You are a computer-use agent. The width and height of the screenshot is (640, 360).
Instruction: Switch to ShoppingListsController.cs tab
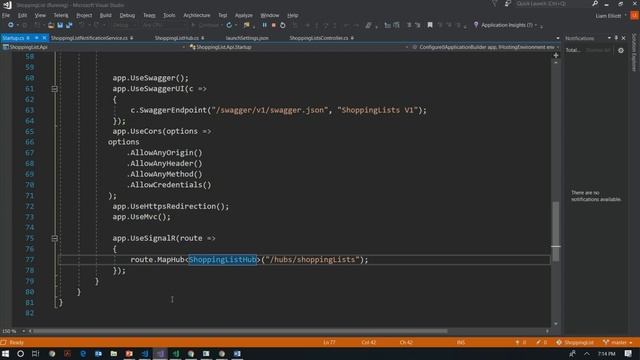pos(319,38)
